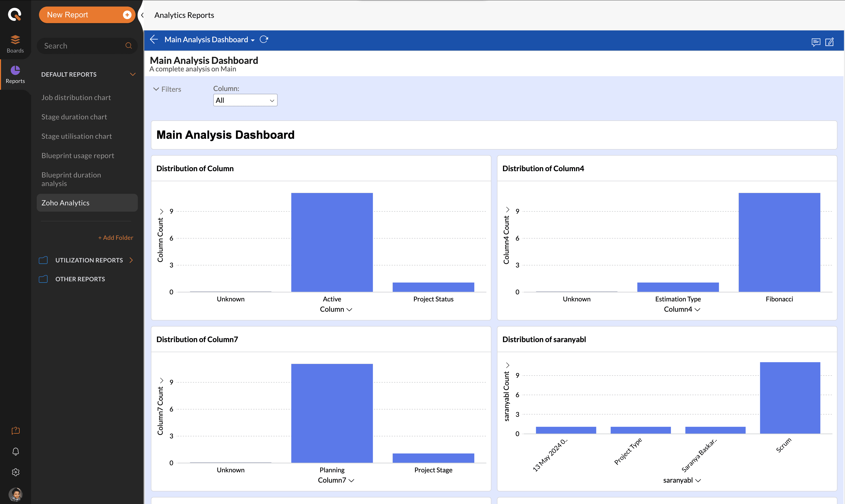Refresh the Main Analysis Dashboard
The height and width of the screenshot is (504, 845).
264,39
